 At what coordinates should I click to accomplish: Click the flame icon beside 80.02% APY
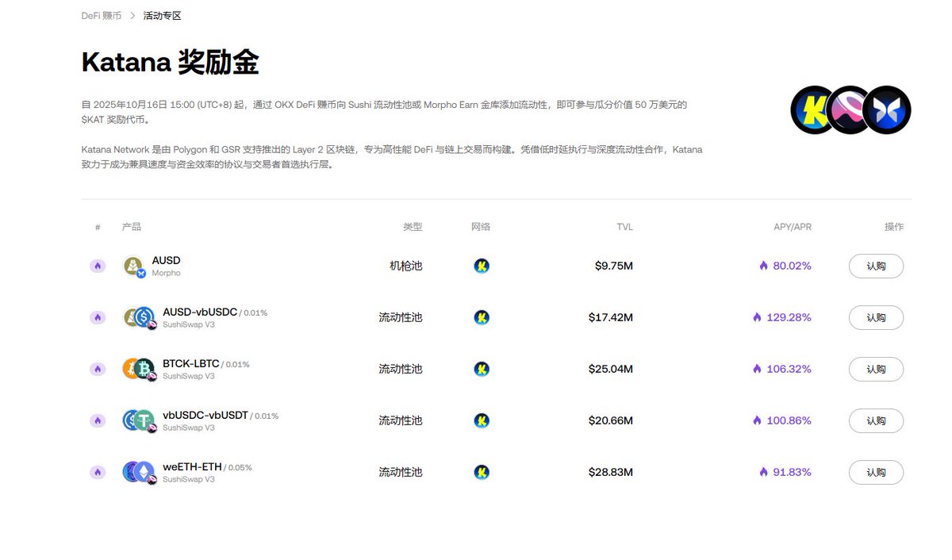pos(763,266)
